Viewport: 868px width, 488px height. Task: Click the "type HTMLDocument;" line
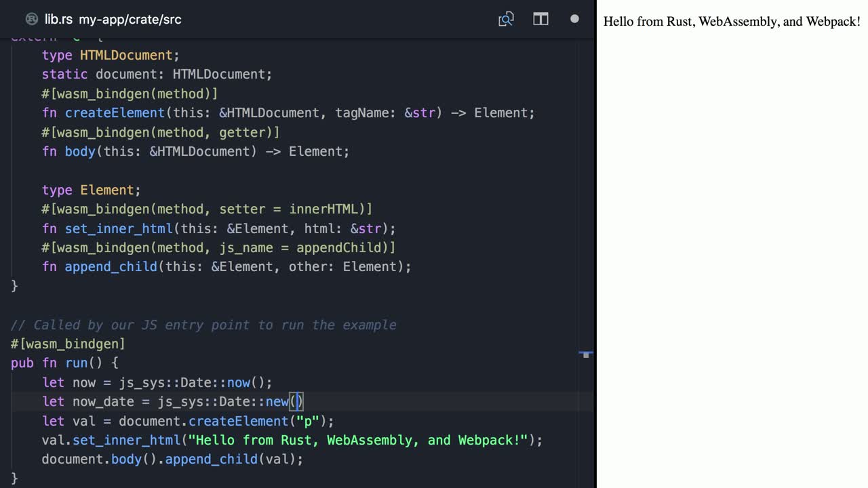click(111, 55)
